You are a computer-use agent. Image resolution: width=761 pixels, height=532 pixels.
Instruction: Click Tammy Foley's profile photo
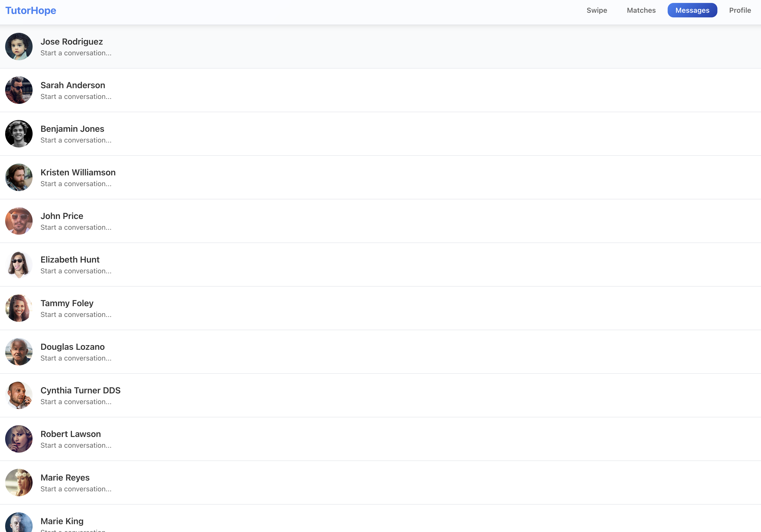[x=19, y=308]
